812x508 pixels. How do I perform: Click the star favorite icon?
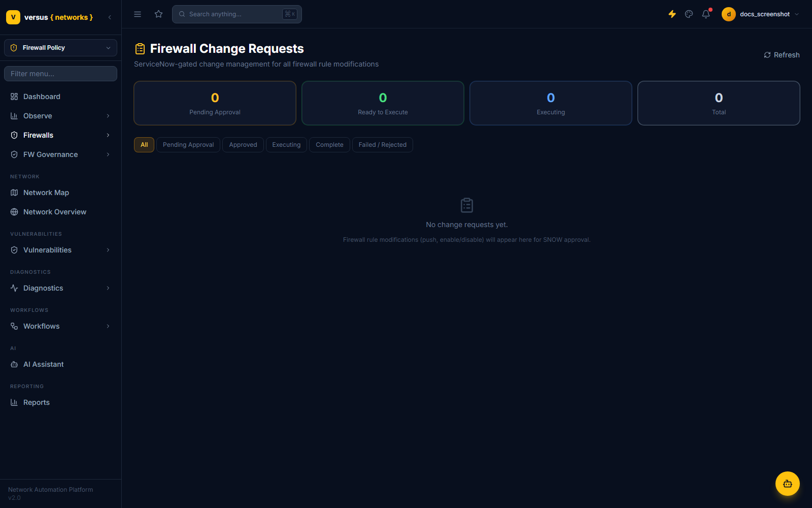159,14
